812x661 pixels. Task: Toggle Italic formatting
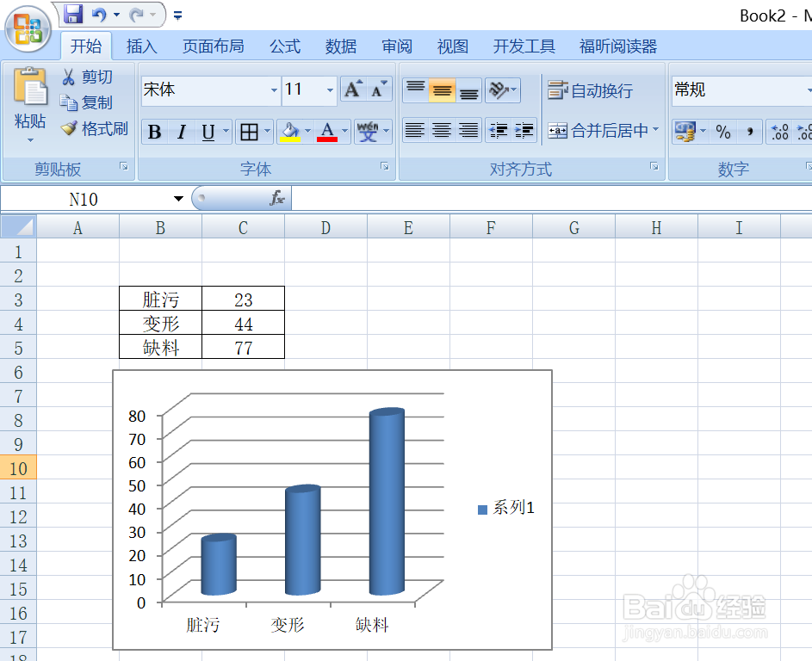(x=181, y=132)
